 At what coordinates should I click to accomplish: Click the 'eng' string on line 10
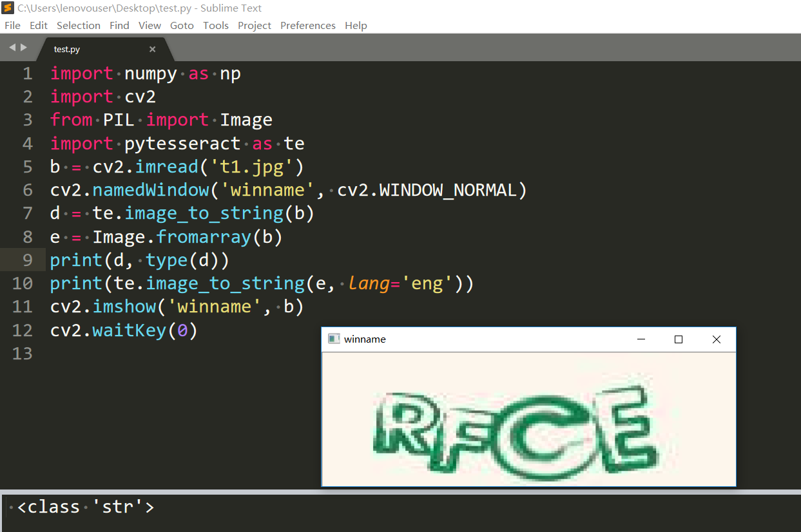pyautogui.click(x=427, y=283)
